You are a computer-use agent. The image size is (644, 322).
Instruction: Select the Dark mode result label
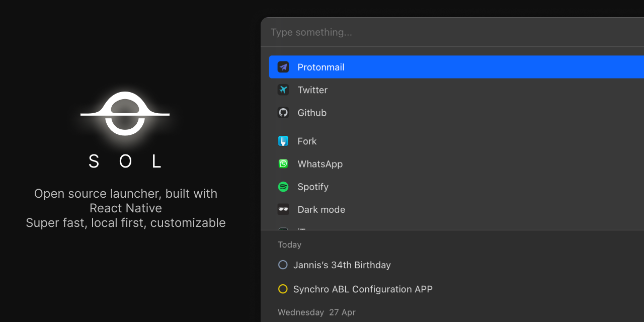click(321, 209)
